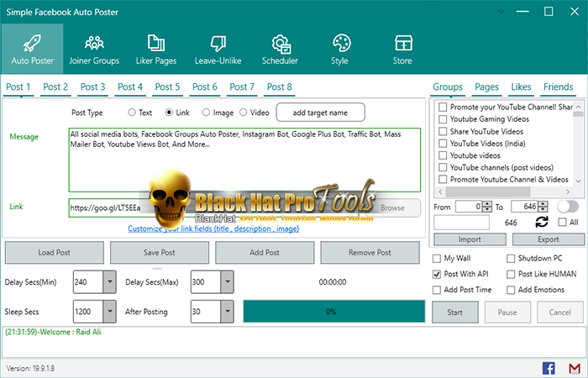Open the Joiner Groups section
Screen dimensions: 588x378
(x=94, y=49)
